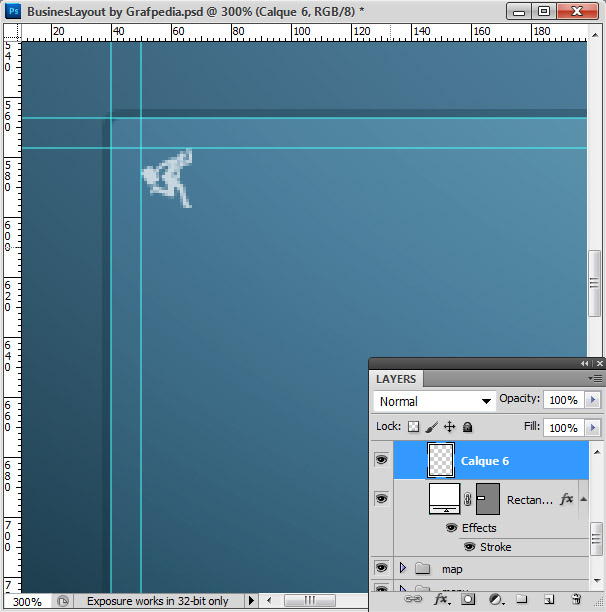Open the Fill slider arrow
Screen dimensions: 606x612
593,428
